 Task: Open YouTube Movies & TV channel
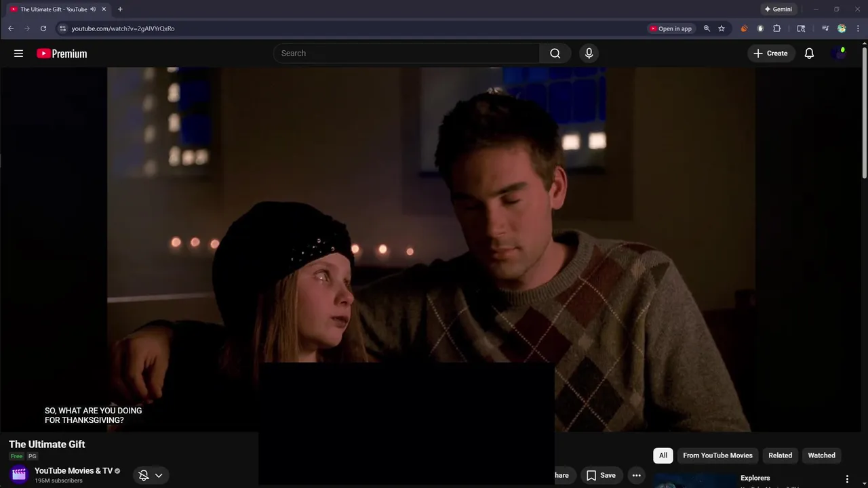click(73, 471)
